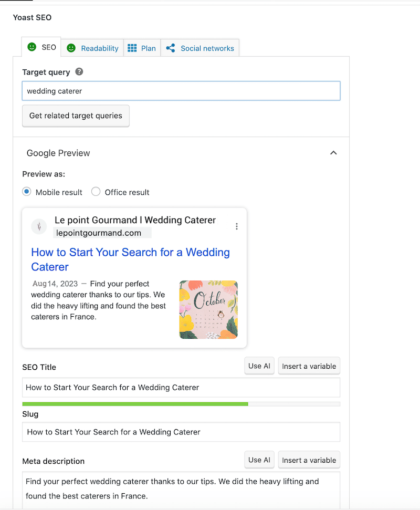
Task: Open Insert a variable for SEO Title
Action: coord(309,366)
